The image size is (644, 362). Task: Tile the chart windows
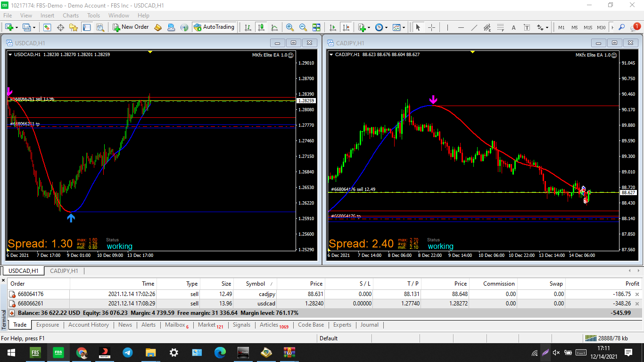pyautogui.click(x=316, y=27)
